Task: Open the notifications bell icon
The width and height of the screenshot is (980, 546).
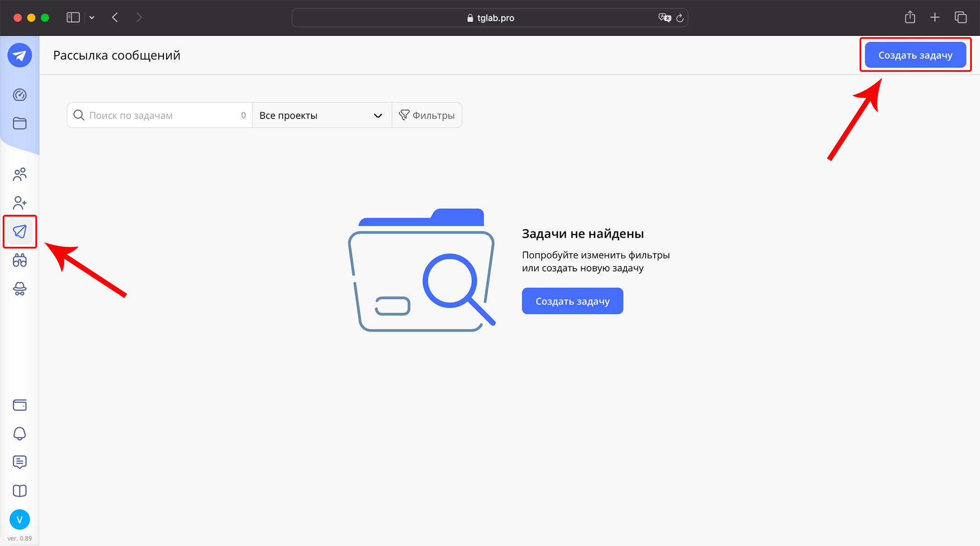Action: 20,433
